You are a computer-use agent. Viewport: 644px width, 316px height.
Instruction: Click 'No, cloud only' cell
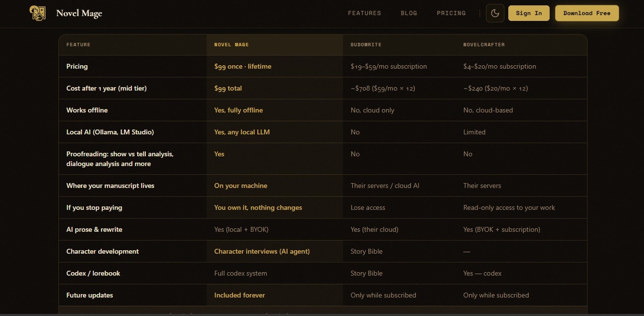pyautogui.click(x=373, y=110)
